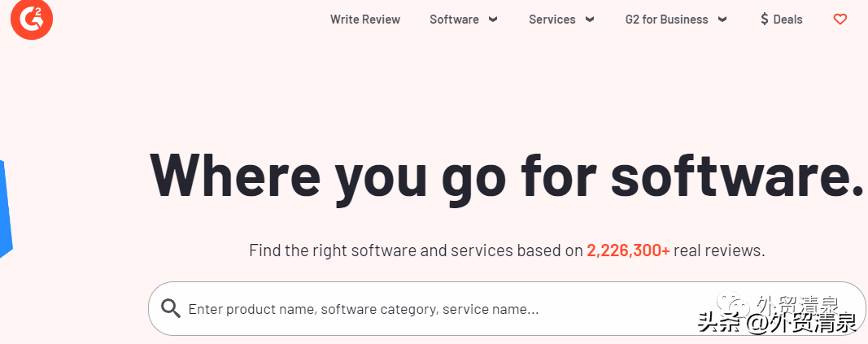Expand the G2 for Business chevron
Screen dimensions: 868x344
click(x=722, y=20)
